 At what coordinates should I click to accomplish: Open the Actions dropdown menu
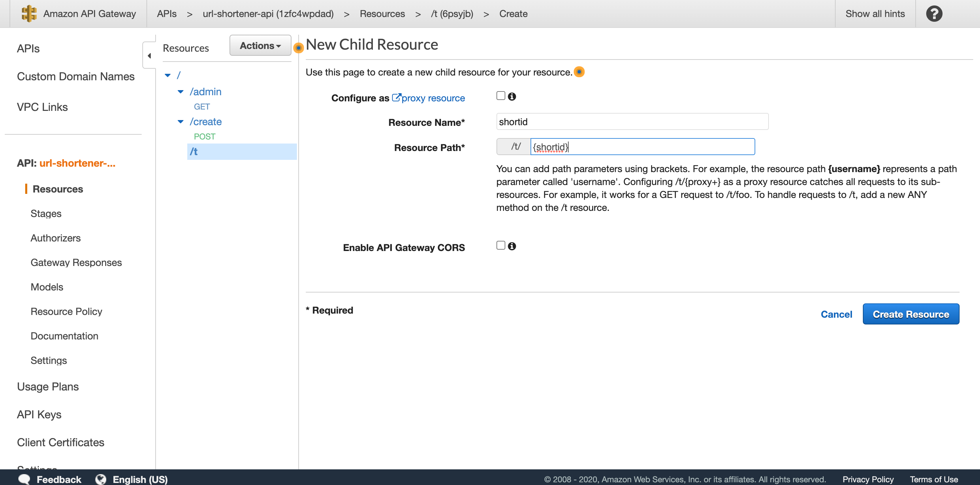[260, 46]
